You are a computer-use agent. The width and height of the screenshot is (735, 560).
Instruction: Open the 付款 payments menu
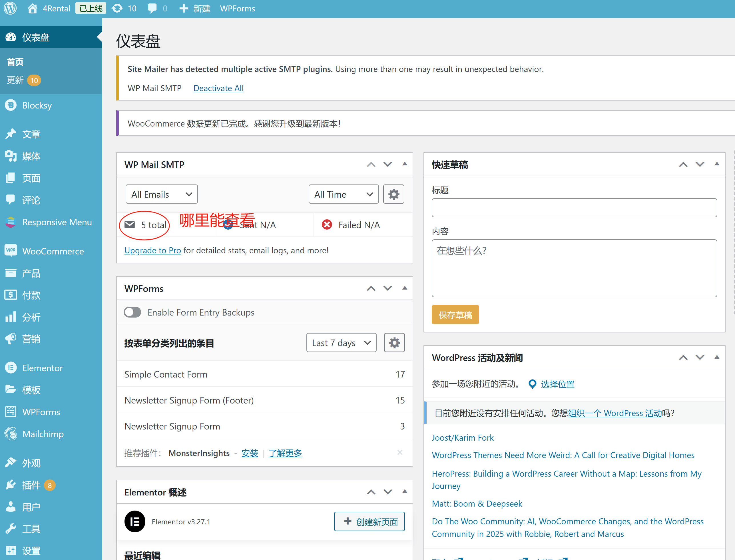pyautogui.click(x=51, y=295)
